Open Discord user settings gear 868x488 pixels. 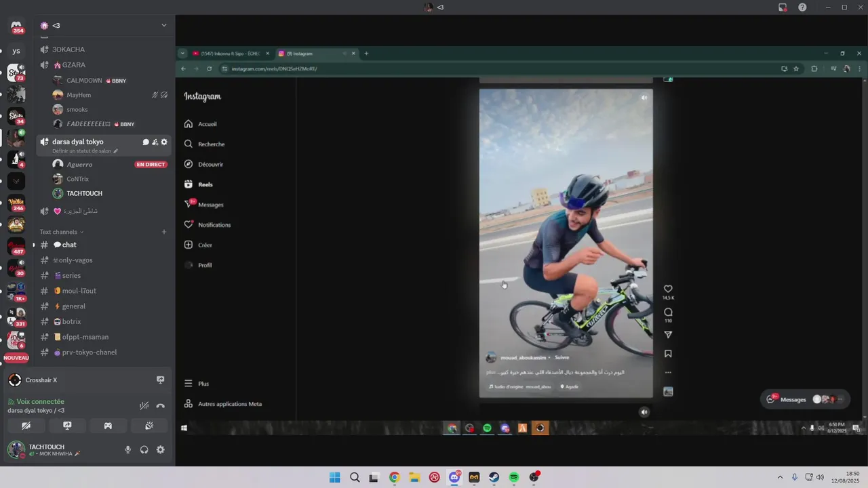click(161, 449)
